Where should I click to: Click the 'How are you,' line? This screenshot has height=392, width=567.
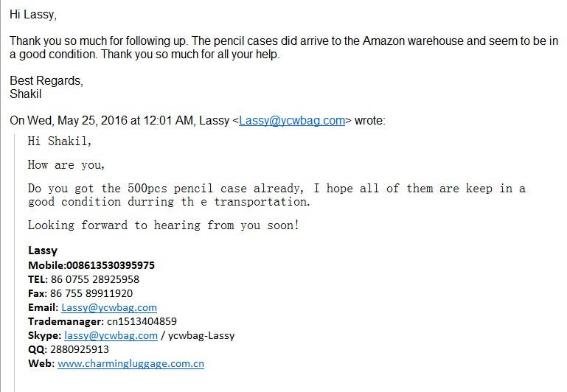coord(66,165)
